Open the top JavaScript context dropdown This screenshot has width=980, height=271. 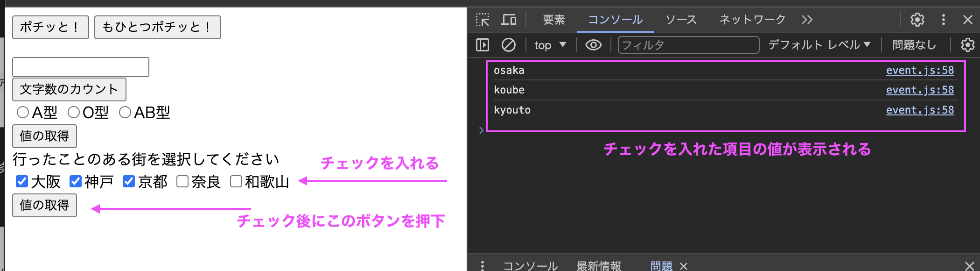pyautogui.click(x=550, y=45)
